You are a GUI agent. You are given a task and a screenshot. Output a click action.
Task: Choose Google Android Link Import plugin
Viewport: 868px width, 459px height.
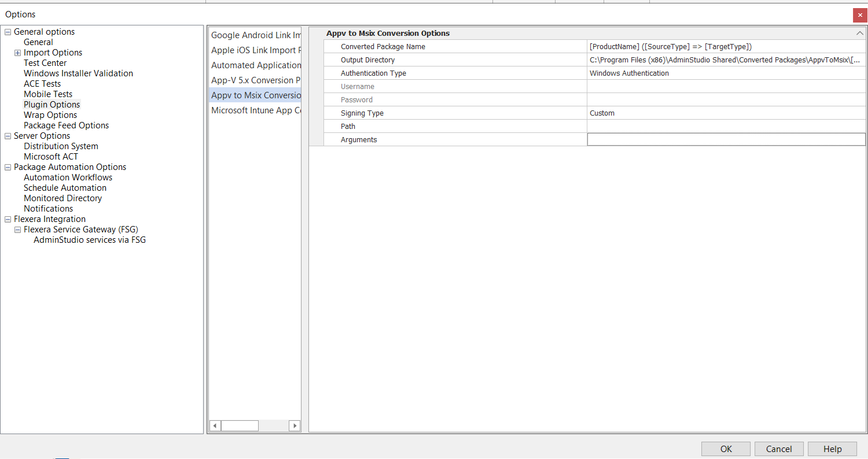[x=255, y=35]
